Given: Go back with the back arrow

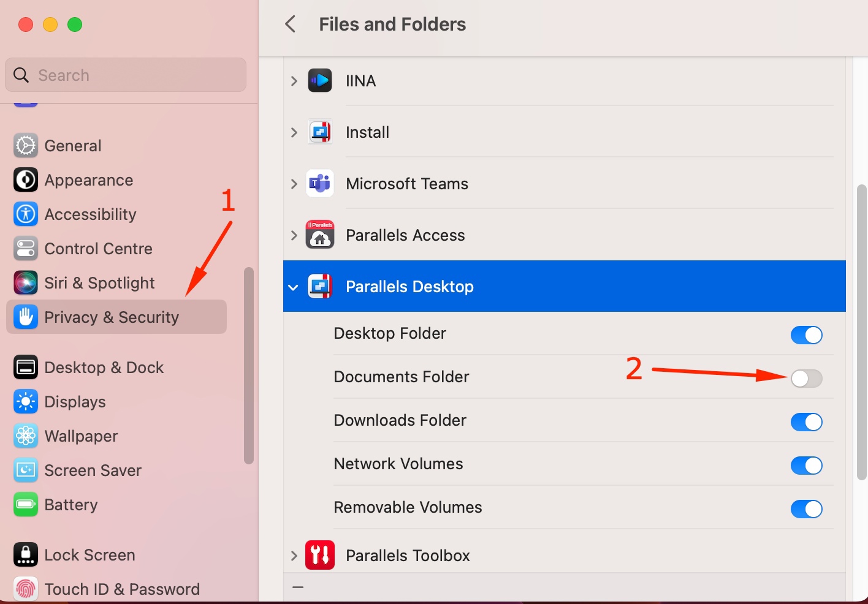Looking at the screenshot, I should pyautogui.click(x=291, y=25).
